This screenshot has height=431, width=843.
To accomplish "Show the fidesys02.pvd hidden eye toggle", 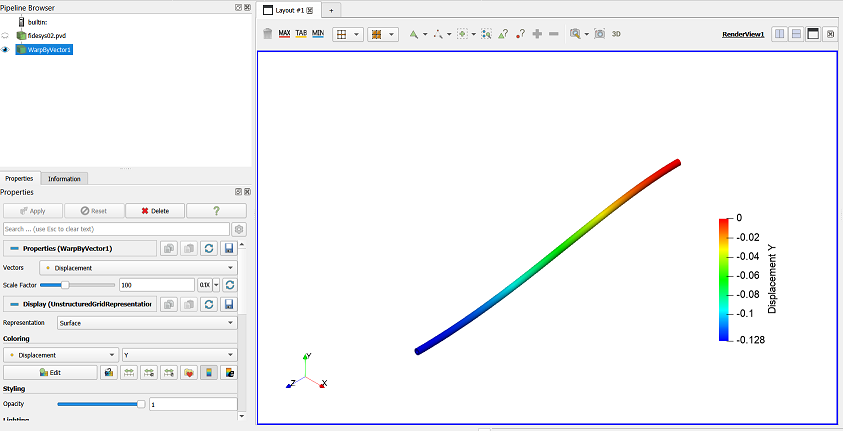I will click(5, 35).
